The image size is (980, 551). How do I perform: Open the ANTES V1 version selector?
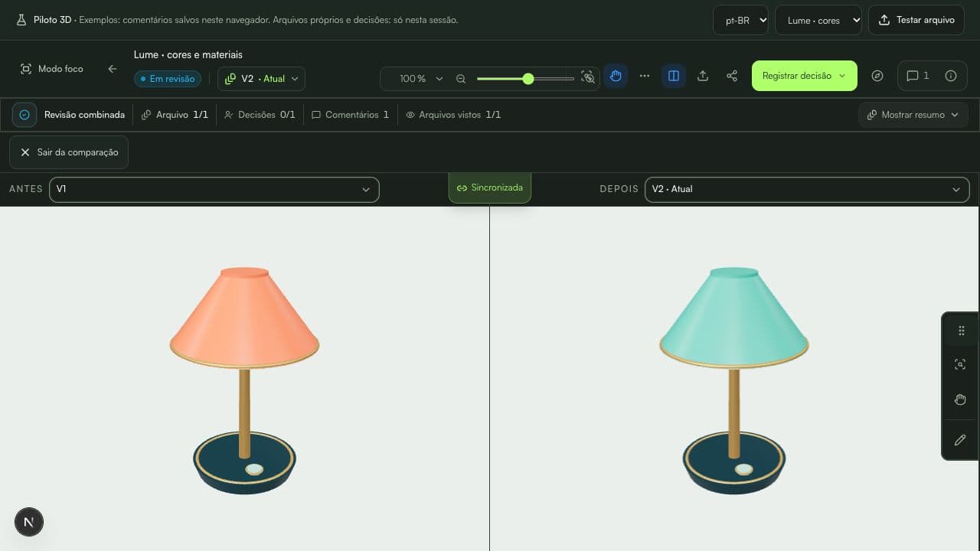[214, 189]
